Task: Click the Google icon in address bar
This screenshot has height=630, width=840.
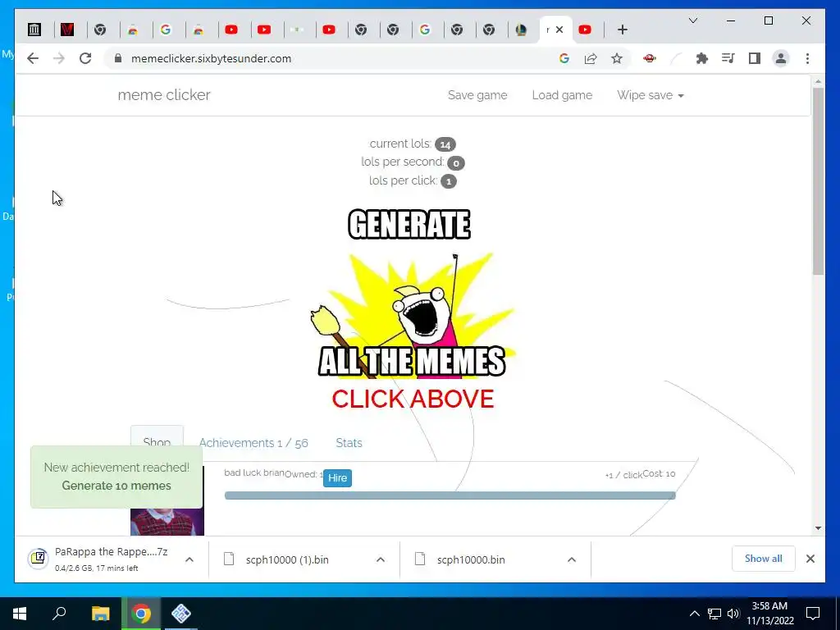Action: tap(564, 58)
